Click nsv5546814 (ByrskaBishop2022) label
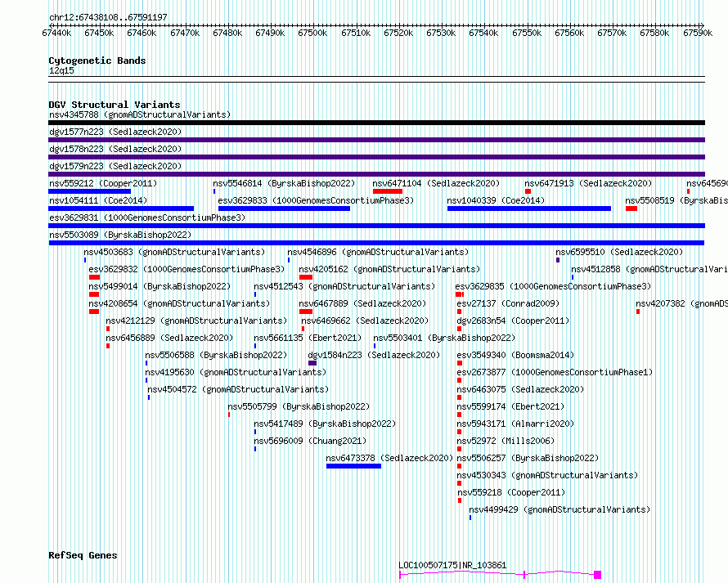This screenshot has height=583, width=728. click(284, 183)
